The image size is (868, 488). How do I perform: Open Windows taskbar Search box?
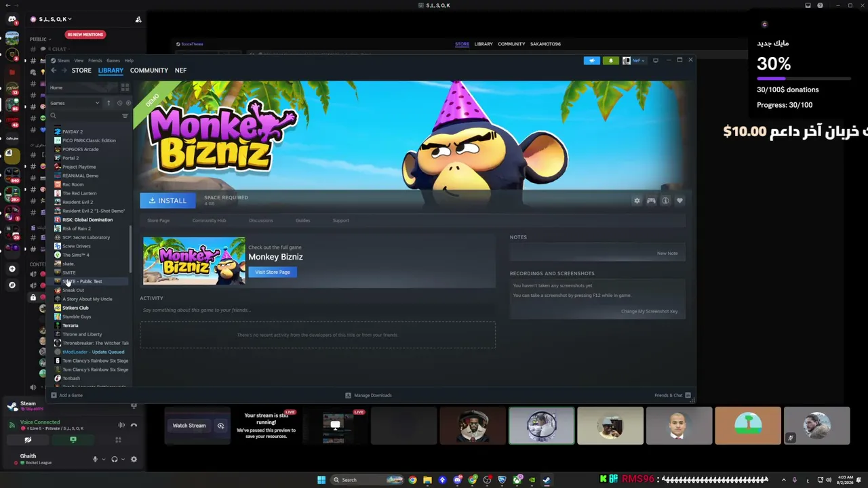[366, 480]
